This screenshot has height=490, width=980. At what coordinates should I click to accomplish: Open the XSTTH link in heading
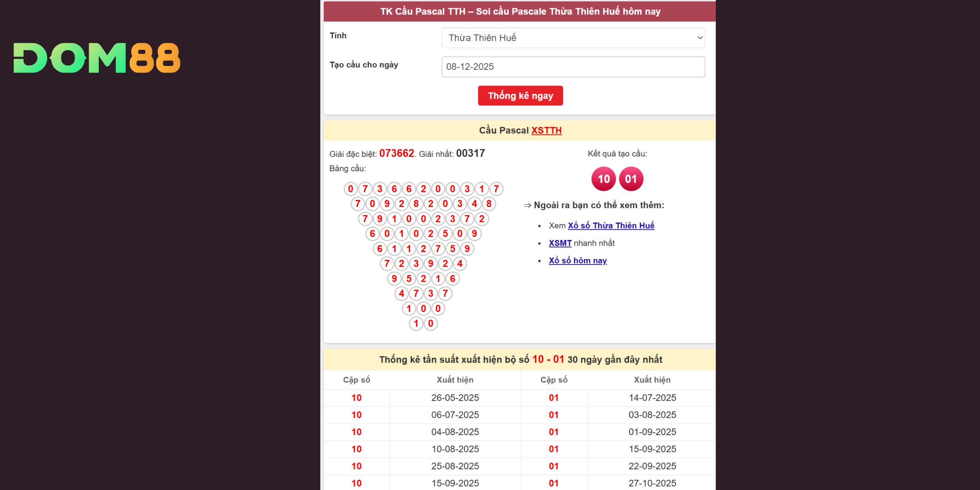(546, 131)
